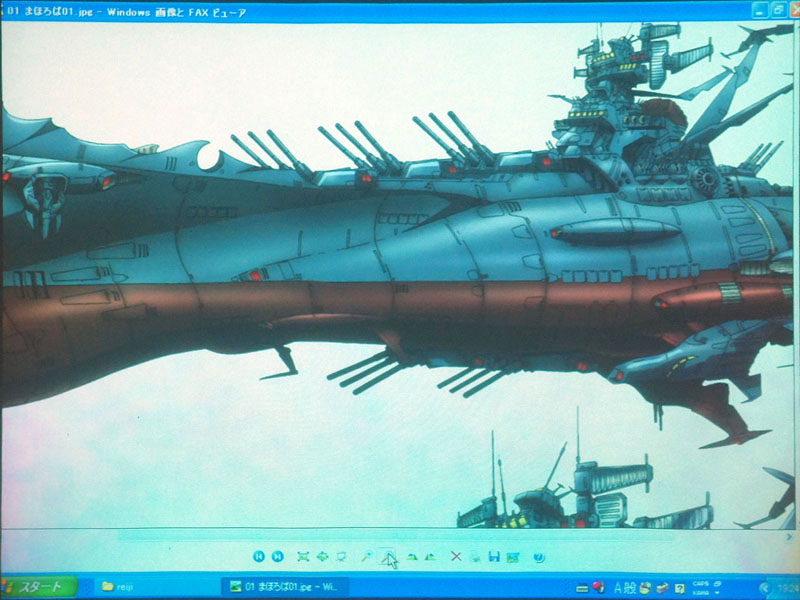
Task: Start the slide show
Action: coord(341,556)
